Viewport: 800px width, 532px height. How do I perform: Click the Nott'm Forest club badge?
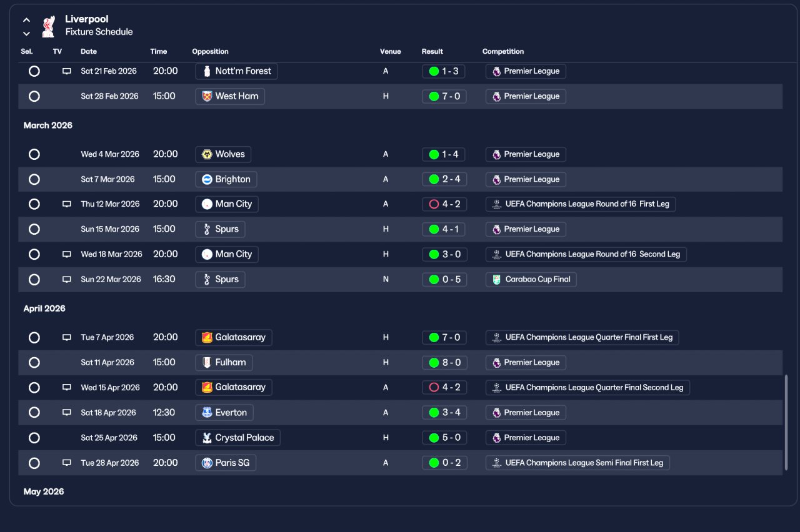point(207,71)
